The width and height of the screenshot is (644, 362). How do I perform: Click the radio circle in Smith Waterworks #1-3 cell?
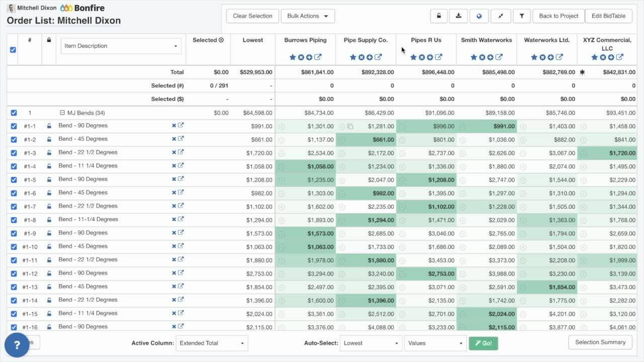pyautogui.click(x=462, y=153)
